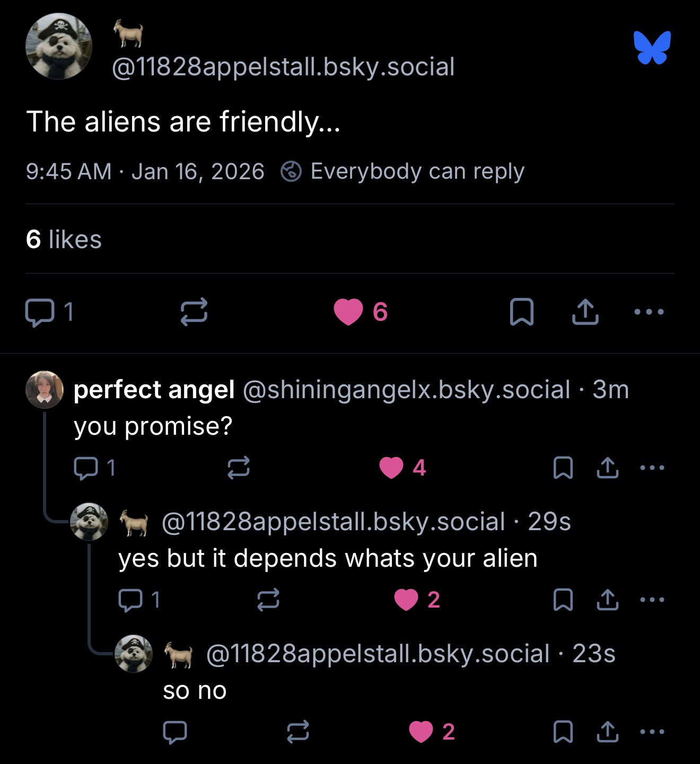Open more options on "you promise?" reply
Viewport: 700px width, 764px height.
pos(652,468)
